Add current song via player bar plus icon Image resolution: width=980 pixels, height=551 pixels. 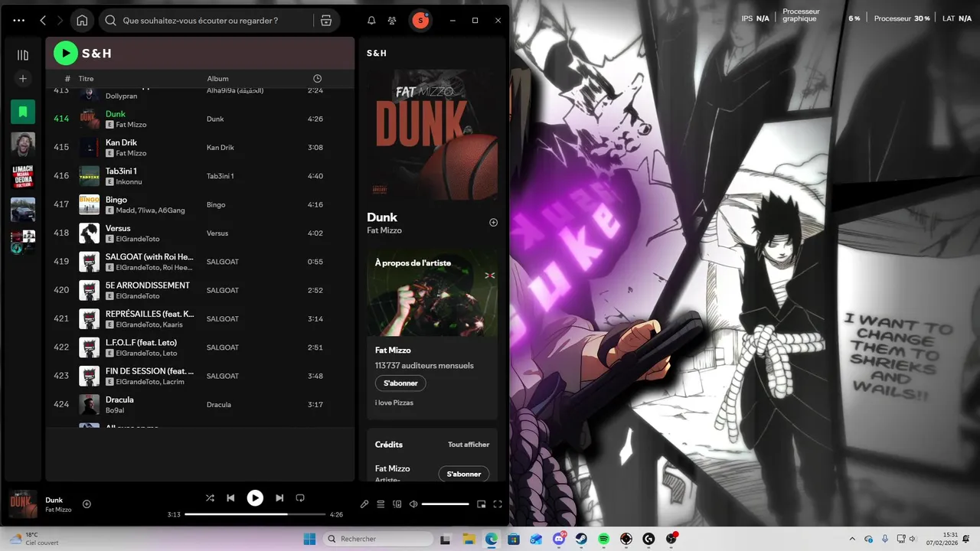tap(87, 504)
